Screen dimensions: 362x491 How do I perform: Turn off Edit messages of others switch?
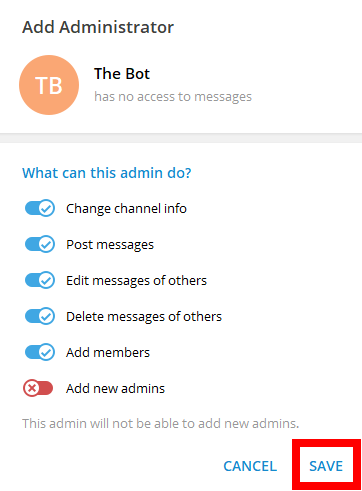tap(40, 280)
